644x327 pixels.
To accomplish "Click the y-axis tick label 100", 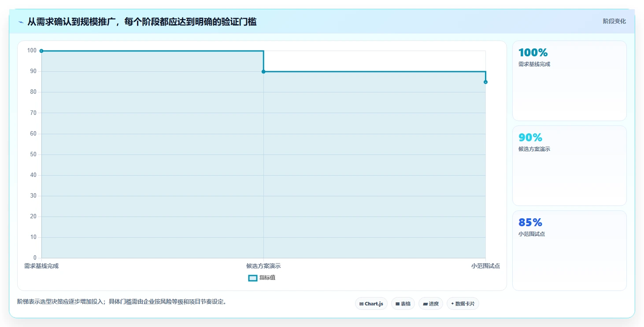I will (x=32, y=51).
